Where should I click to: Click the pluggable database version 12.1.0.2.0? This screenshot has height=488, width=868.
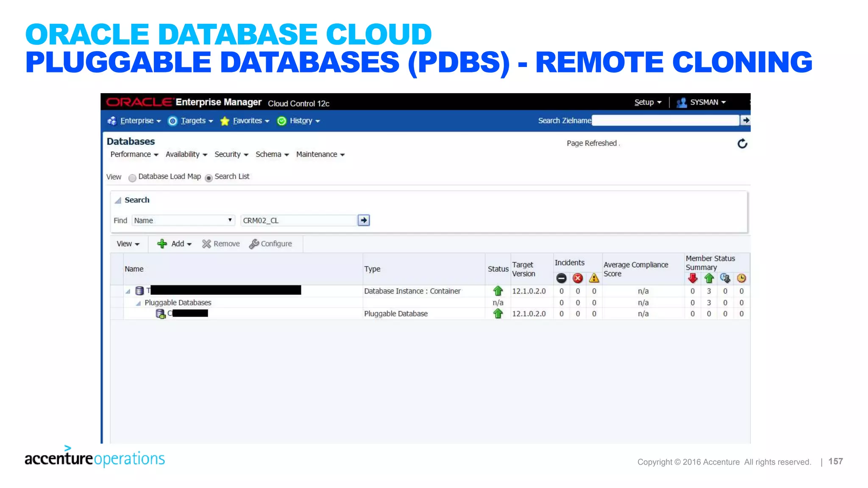pos(529,313)
